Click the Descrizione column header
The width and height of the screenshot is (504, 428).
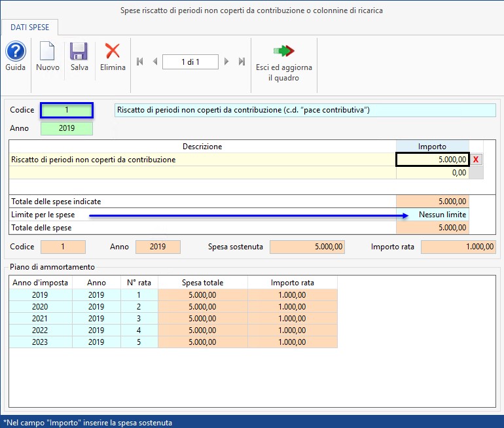pyautogui.click(x=202, y=147)
